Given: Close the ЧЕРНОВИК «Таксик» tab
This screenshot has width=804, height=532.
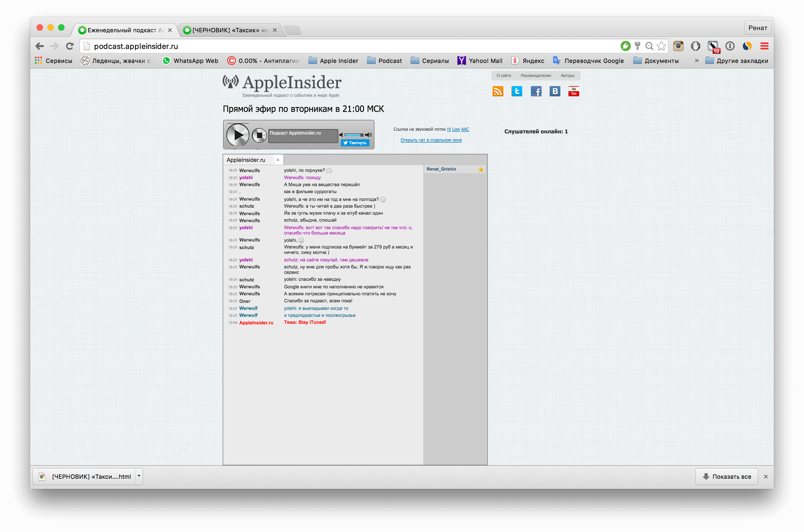Looking at the screenshot, I should click(275, 30).
